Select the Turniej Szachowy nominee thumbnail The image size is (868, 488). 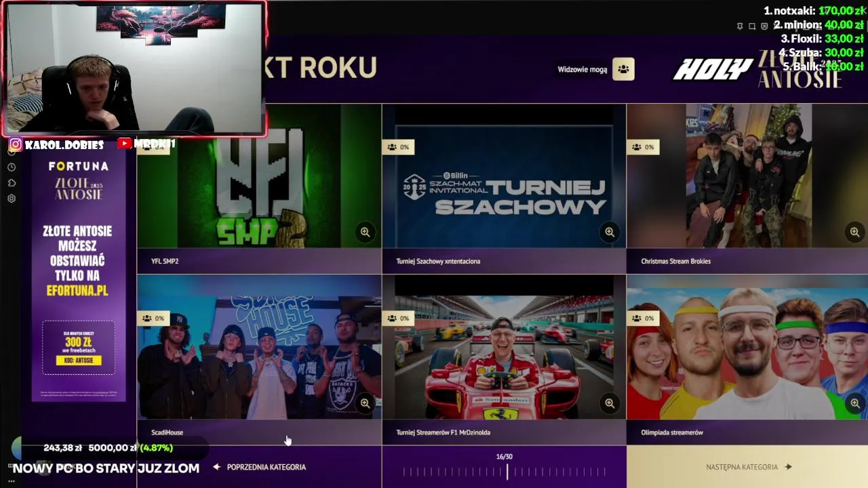[x=504, y=176]
